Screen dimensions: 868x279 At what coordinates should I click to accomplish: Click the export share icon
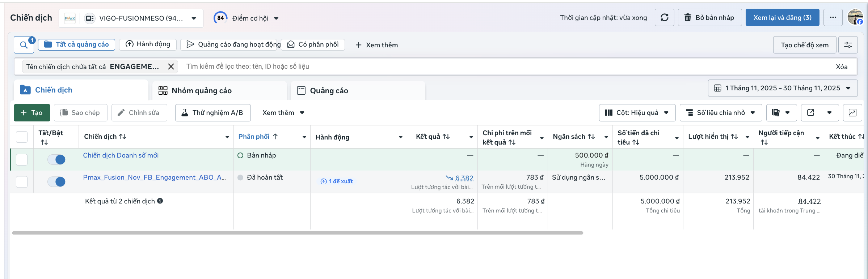click(811, 113)
